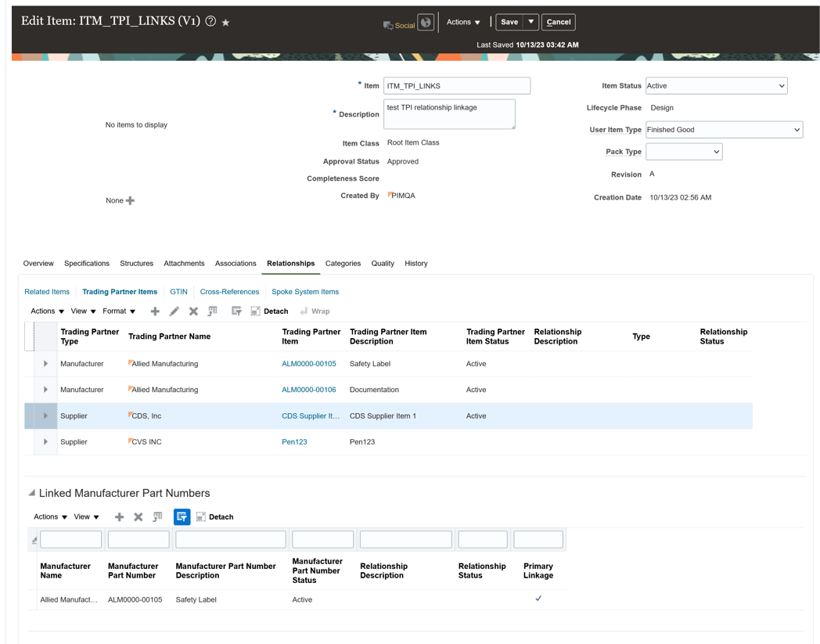
Task: Open the CDS Supplier Item link
Action: click(311, 416)
